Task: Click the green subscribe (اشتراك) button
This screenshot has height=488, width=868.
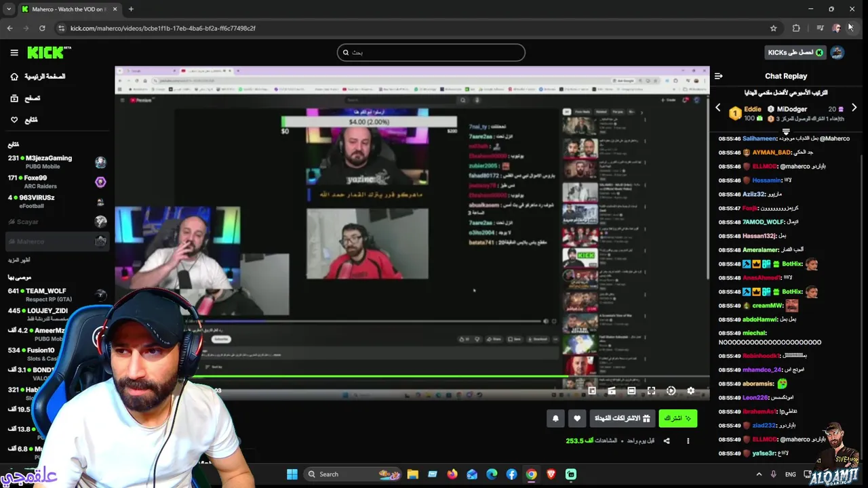Action: click(677, 418)
